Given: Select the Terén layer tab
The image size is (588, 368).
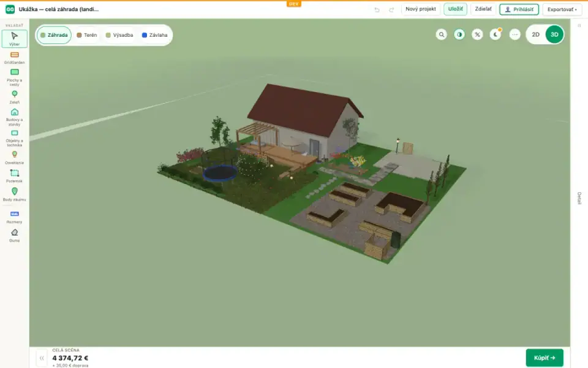Looking at the screenshot, I should click(x=87, y=35).
